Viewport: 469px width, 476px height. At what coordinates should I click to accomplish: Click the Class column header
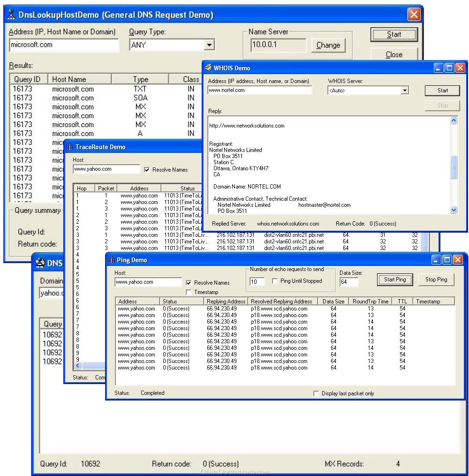tap(185, 79)
